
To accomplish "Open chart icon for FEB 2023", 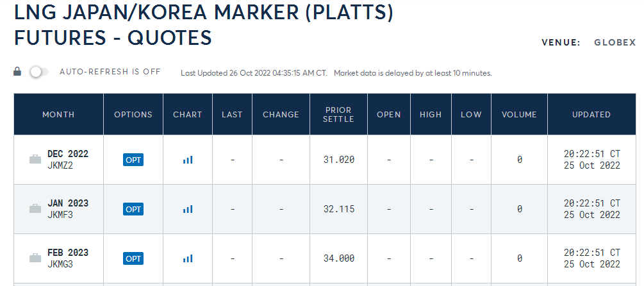I will coord(188,258).
